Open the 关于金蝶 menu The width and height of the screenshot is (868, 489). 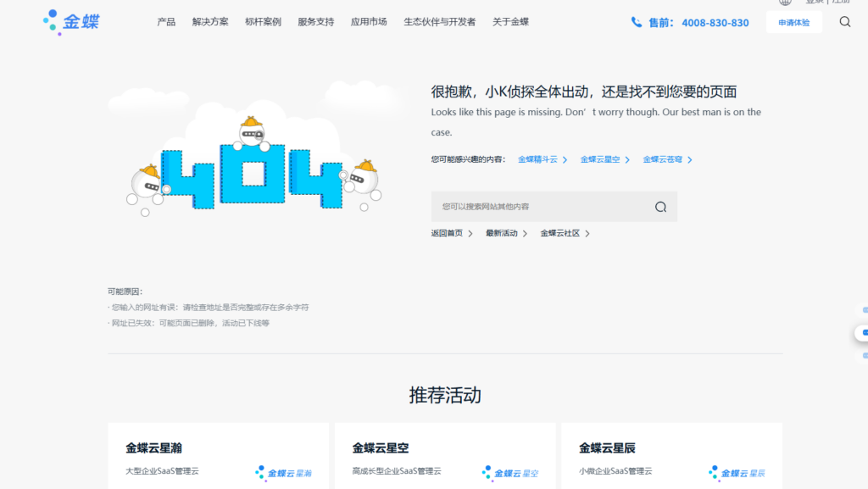[509, 22]
